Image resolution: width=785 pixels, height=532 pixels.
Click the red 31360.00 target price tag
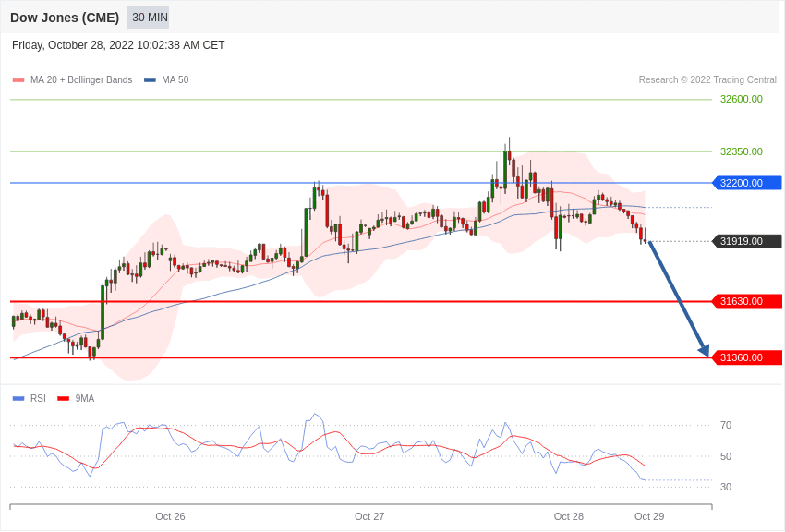pos(747,357)
